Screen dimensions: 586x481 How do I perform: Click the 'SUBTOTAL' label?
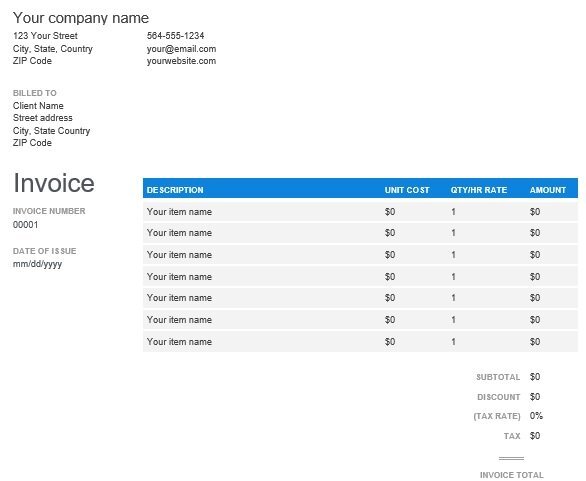click(498, 377)
